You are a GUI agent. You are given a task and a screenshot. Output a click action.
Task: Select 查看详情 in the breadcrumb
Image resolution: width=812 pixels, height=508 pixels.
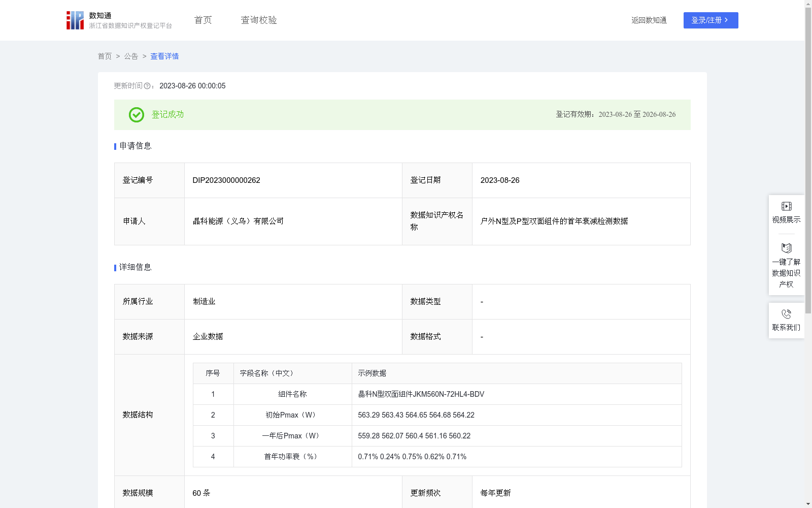coord(164,56)
